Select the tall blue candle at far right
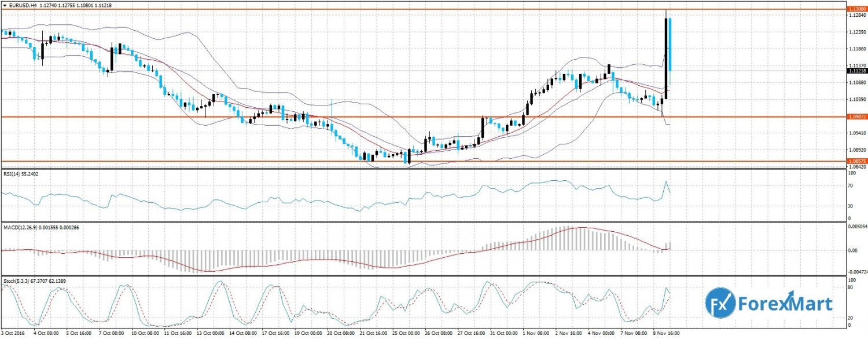 point(670,44)
